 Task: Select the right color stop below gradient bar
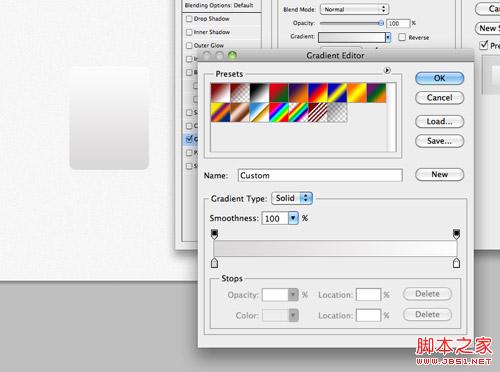coord(456,263)
